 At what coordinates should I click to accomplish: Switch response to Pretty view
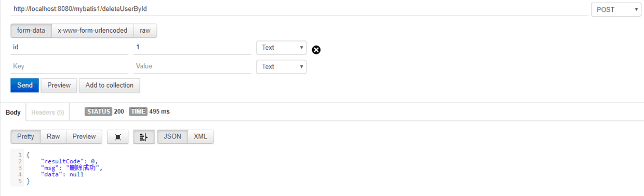pyautogui.click(x=25, y=136)
